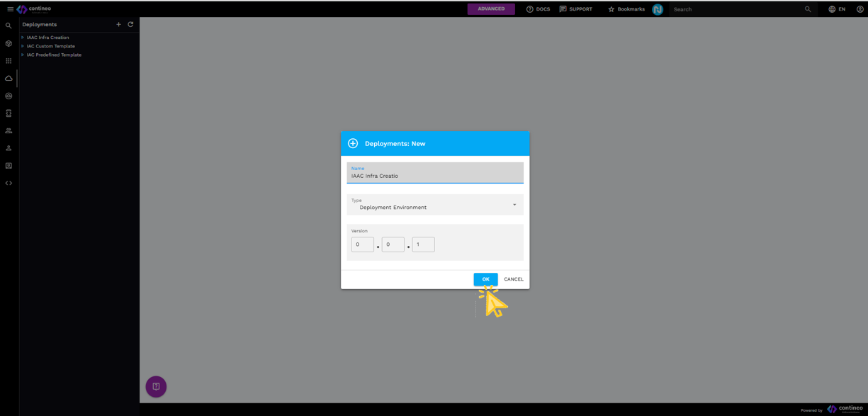Expand the IAC Custom Template node
Screen dimensions: 868x416
pos(23,46)
